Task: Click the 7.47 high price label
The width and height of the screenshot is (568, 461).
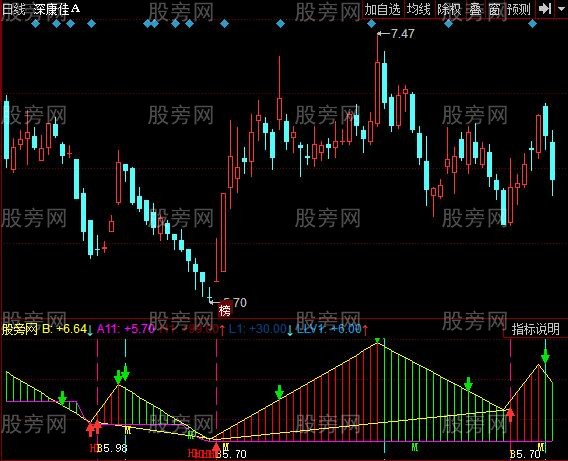Action: [402, 34]
